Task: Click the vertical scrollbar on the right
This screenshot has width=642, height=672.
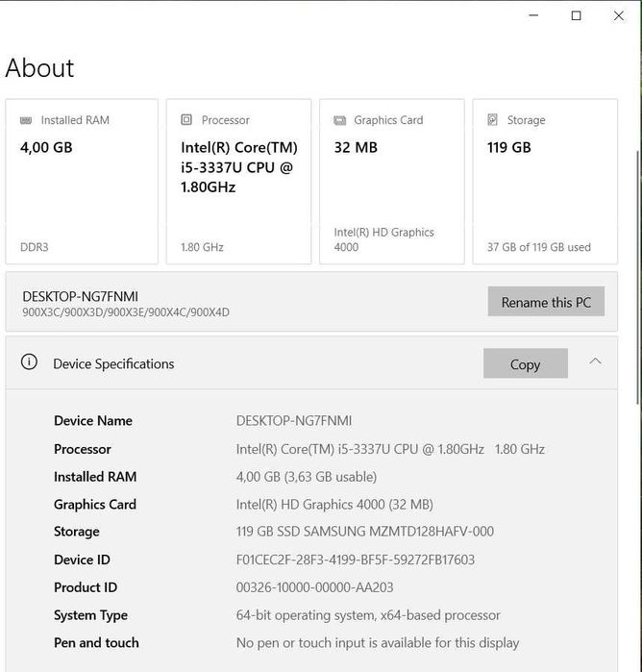Action: coord(638,277)
